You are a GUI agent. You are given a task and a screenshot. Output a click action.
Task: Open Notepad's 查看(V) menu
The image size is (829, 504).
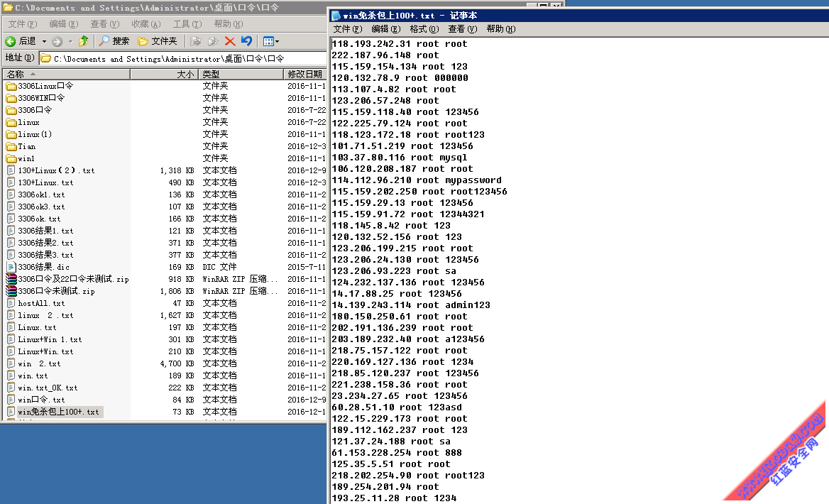462,29
